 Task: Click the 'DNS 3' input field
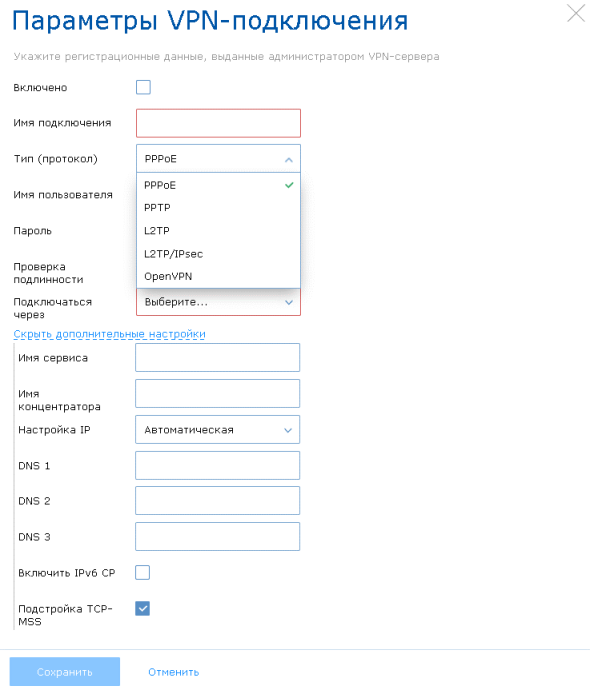point(217,536)
